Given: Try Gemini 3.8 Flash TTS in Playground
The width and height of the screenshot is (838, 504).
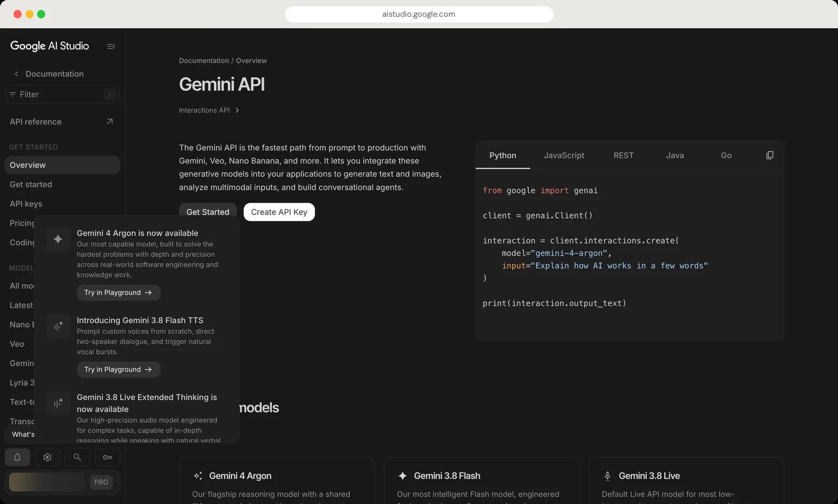Looking at the screenshot, I should pos(118,369).
